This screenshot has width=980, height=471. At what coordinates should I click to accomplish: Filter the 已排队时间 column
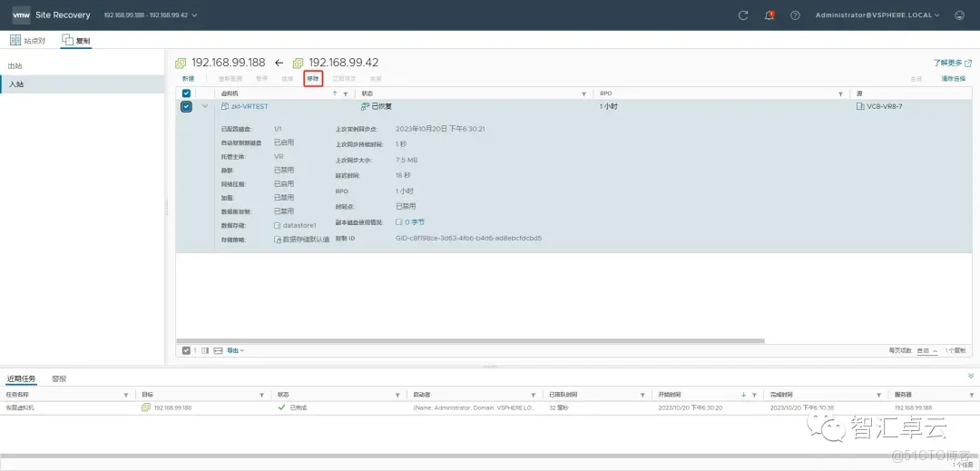[642, 396]
